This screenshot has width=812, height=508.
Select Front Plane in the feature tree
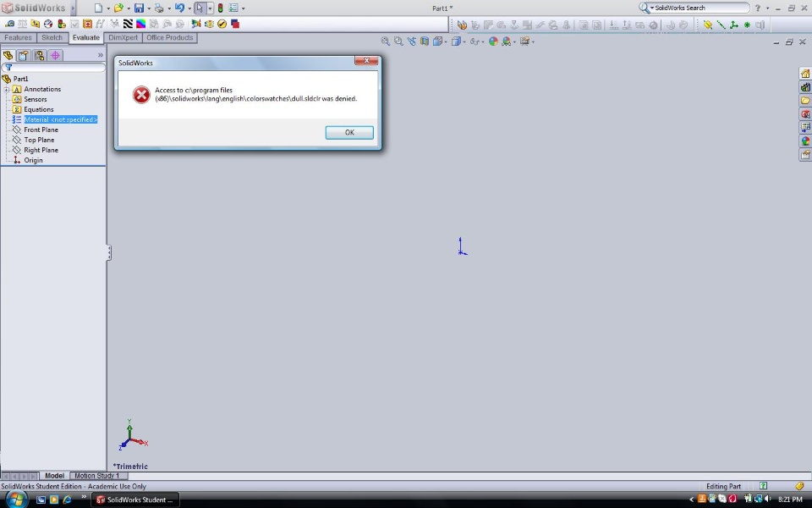(41, 130)
